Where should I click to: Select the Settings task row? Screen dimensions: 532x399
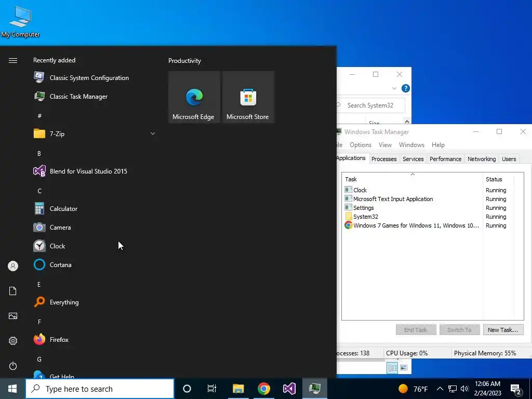[x=425, y=208]
